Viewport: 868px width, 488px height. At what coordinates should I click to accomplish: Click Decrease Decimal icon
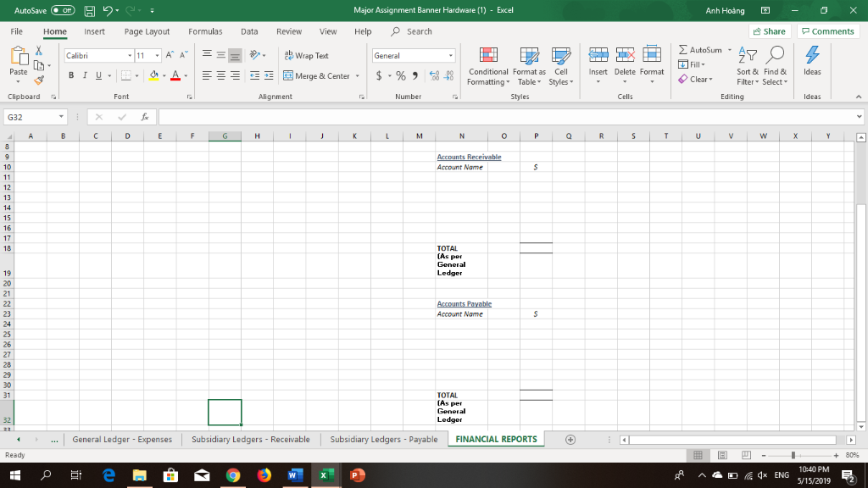449,75
